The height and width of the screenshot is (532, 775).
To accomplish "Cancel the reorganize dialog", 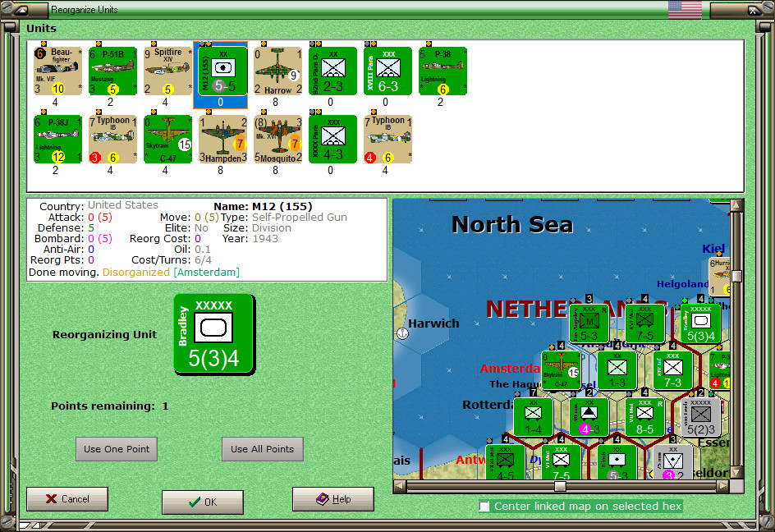I will pyautogui.click(x=67, y=499).
